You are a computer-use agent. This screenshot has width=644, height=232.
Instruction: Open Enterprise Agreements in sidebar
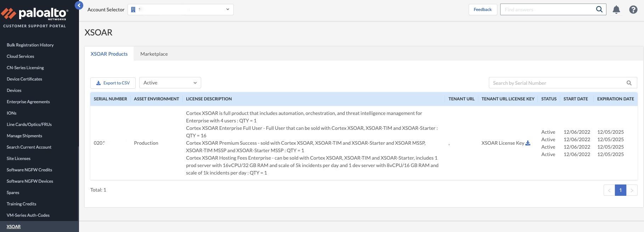pyautogui.click(x=28, y=102)
